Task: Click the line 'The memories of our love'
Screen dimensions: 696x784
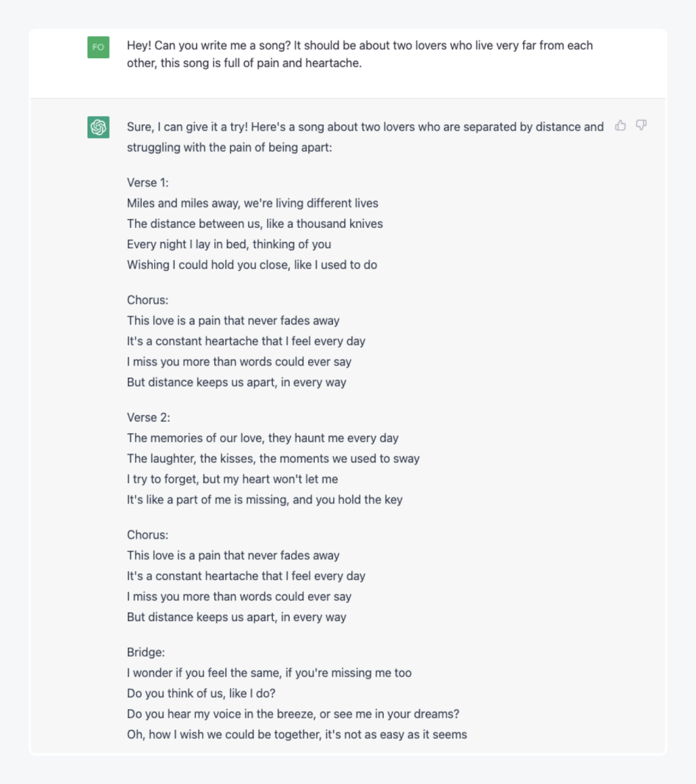Action: [262, 438]
